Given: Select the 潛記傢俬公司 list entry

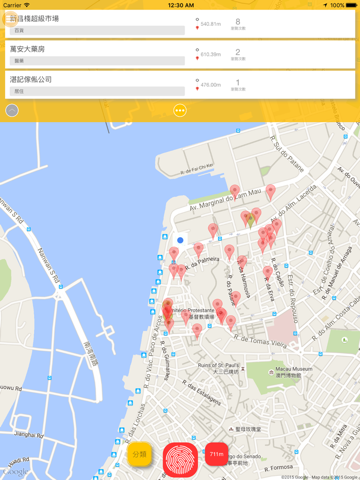Looking at the screenshot, I should [180, 85].
